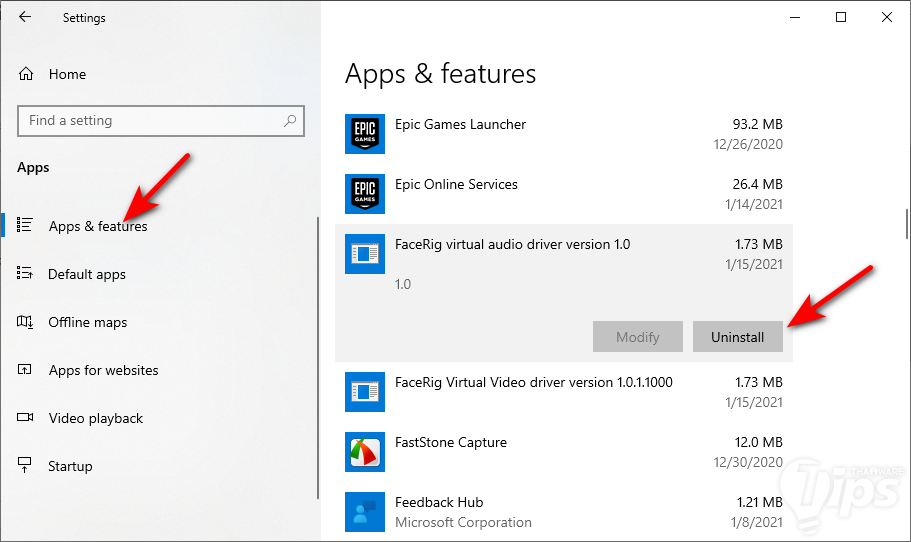This screenshot has height=542, width=911.
Task: Select the Epic Games Launcher entry name
Action: pos(460,124)
